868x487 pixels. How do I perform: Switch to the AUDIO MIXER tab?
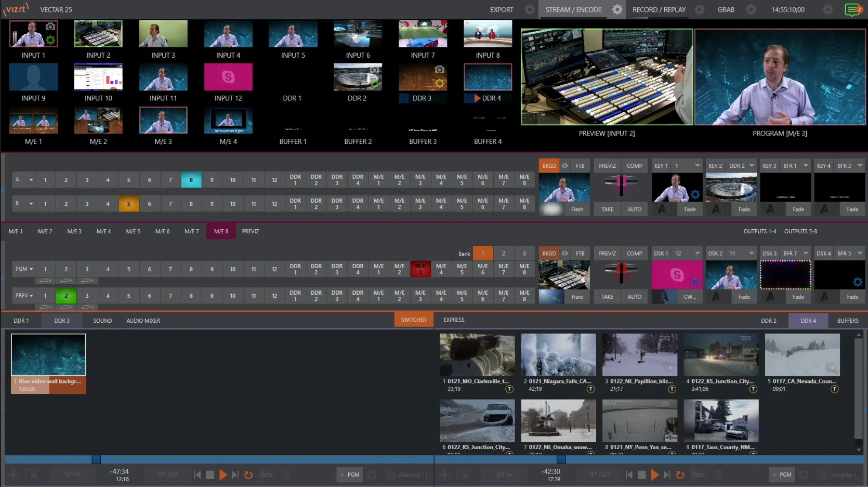click(x=143, y=321)
